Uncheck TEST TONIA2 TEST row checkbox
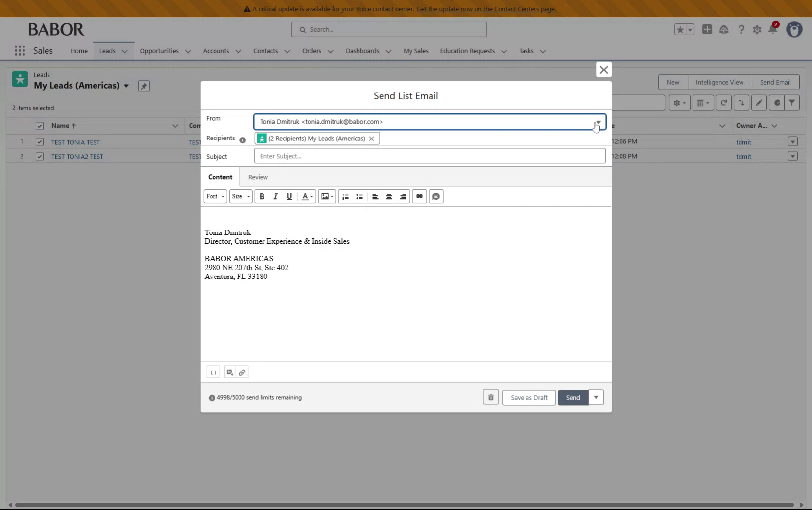This screenshot has width=812, height=510. [39, 156]
